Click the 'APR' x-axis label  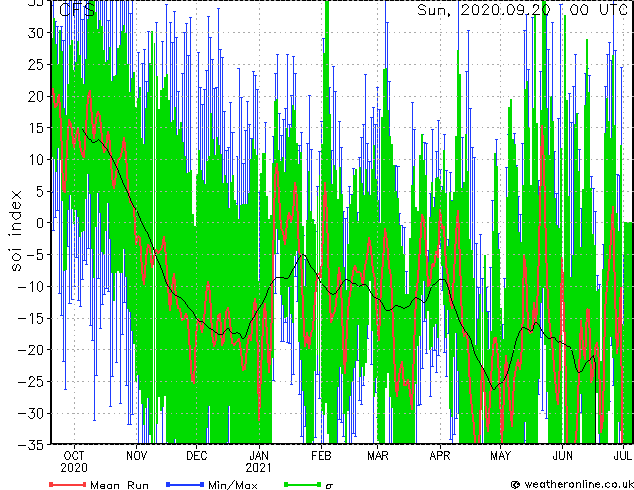click(440, 456)
